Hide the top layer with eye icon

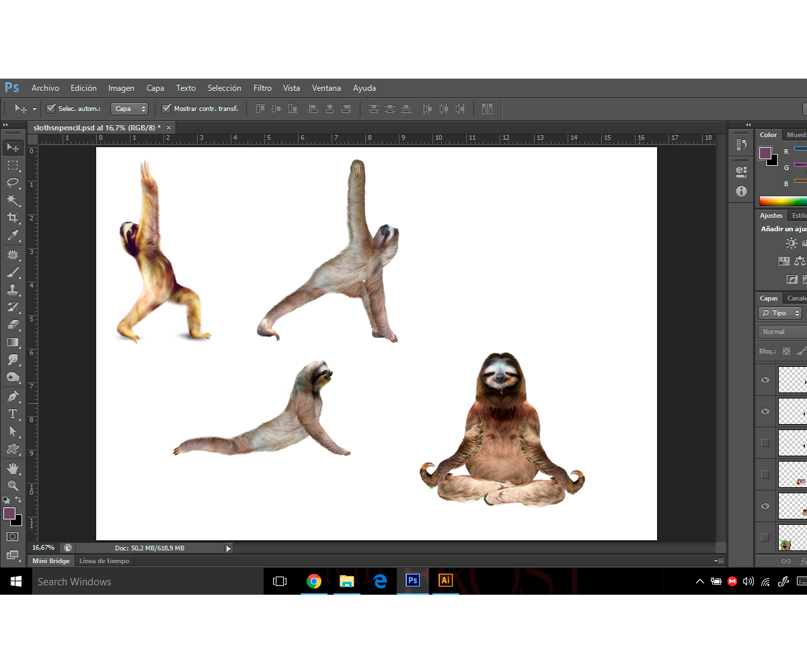click(x=765, y=380)
